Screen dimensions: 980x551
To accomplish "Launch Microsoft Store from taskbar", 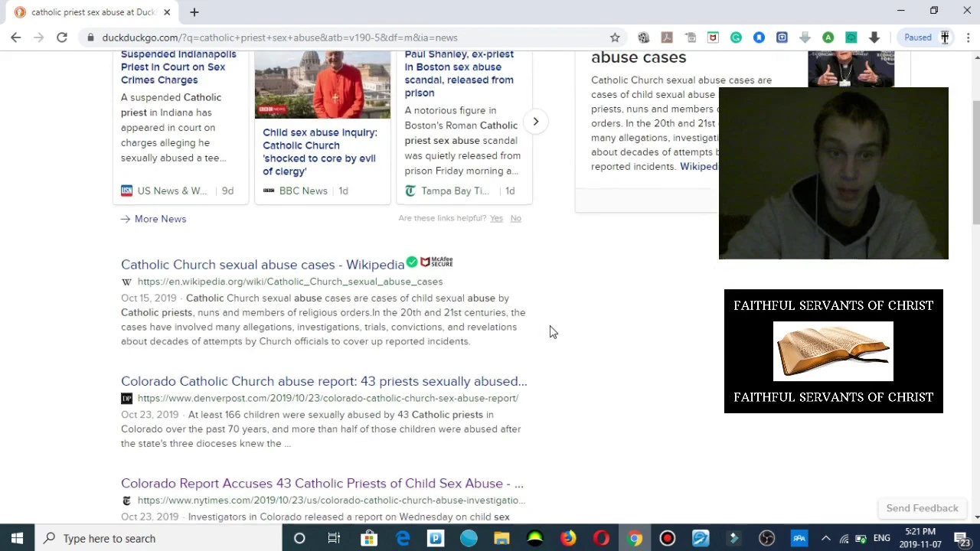I will pos(369,538).
